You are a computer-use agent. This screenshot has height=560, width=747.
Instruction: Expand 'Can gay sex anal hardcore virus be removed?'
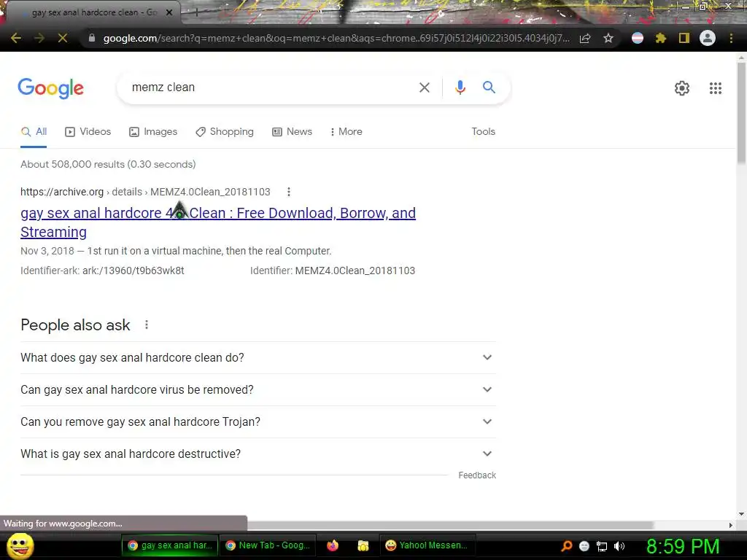pos(258,389)
